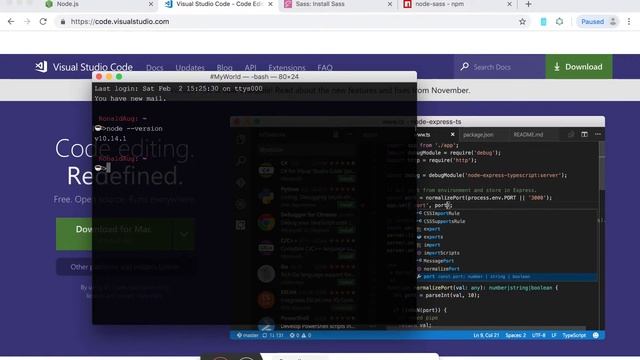This screenshot has width=640, height=360.
Task: Open the editor more actions ellipsis icon
Action: (x=598, y=134)
